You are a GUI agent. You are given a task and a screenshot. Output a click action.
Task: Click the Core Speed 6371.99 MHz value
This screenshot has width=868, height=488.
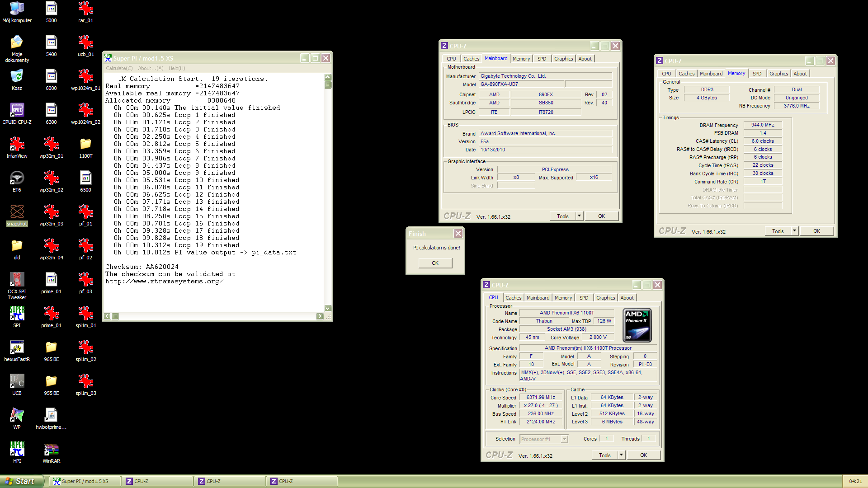coord(541,398)
